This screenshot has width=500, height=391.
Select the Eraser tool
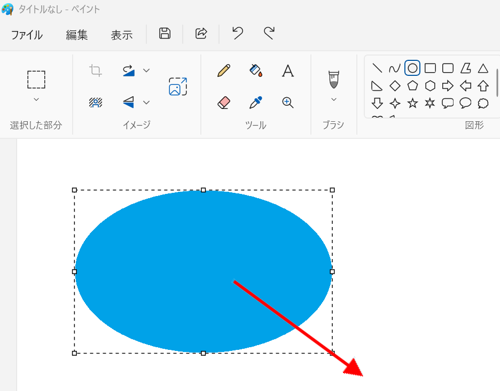(224, 103)
